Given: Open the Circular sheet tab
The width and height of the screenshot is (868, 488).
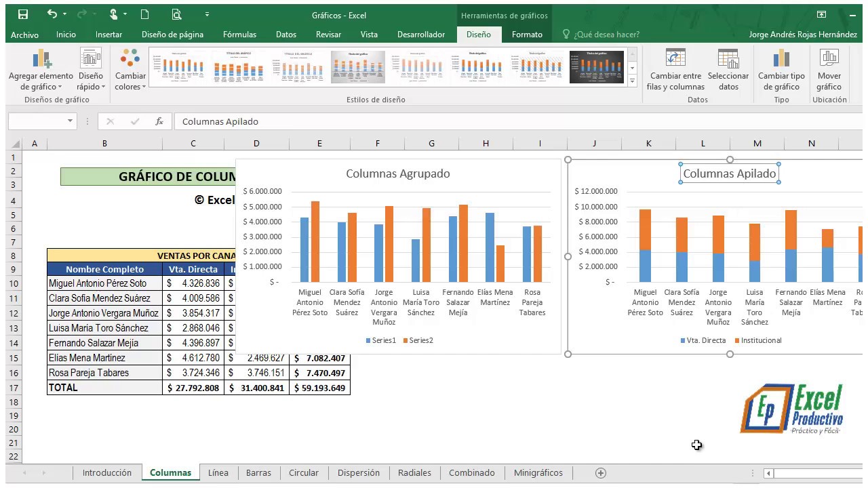Looking at the screenshot, I should [304, 473].
